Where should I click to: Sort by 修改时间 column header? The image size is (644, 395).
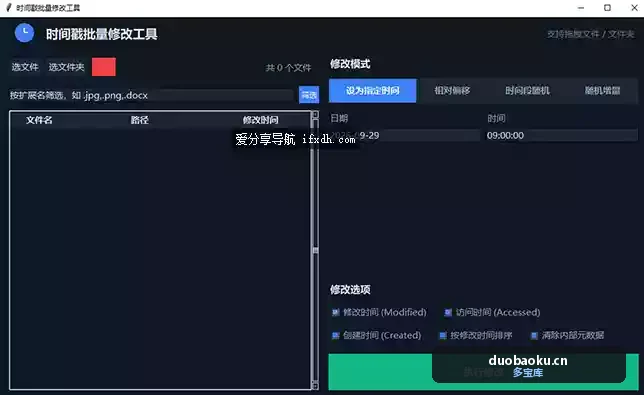point(260,120)
